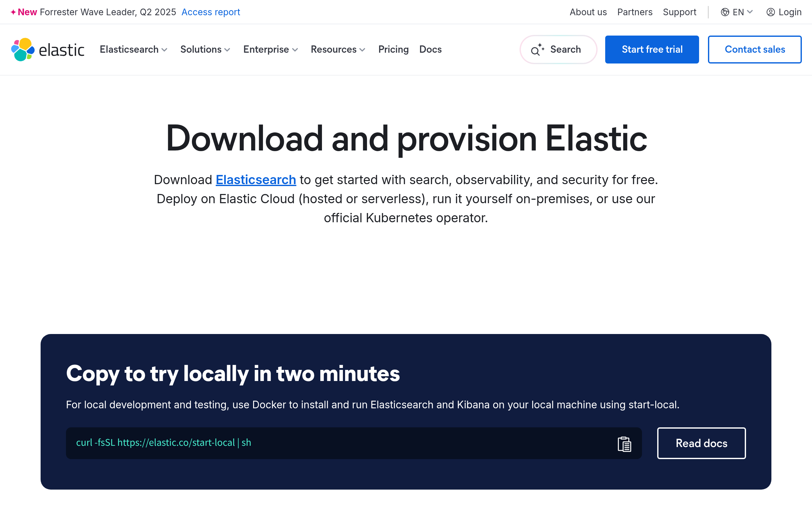Open the Search box
812x508 pixels.
558,50
